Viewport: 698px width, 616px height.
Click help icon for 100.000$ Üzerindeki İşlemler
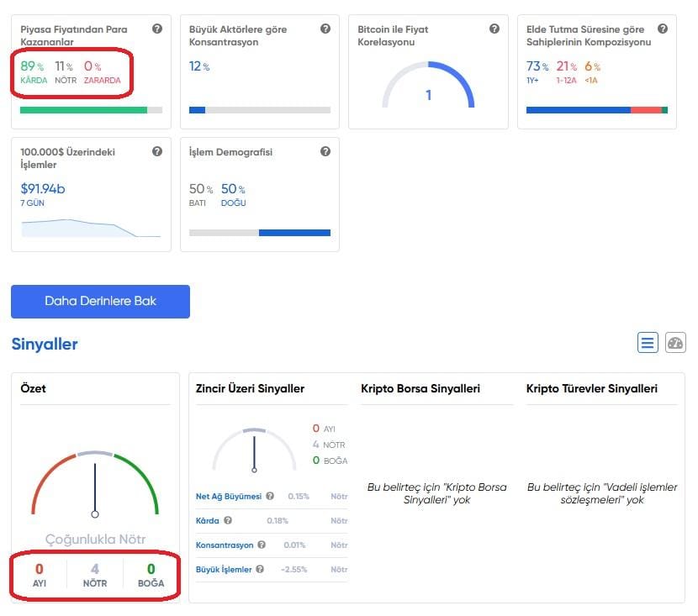coord(157,152)
